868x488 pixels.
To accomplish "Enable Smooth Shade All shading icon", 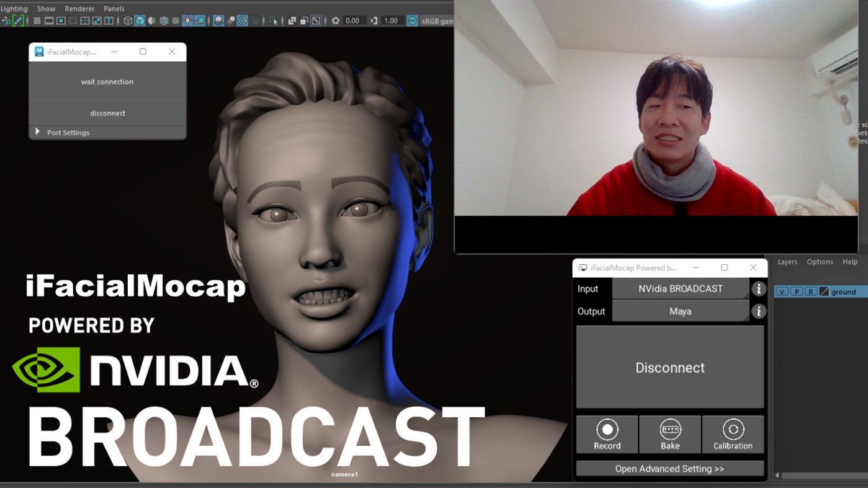I will point(140,20).
